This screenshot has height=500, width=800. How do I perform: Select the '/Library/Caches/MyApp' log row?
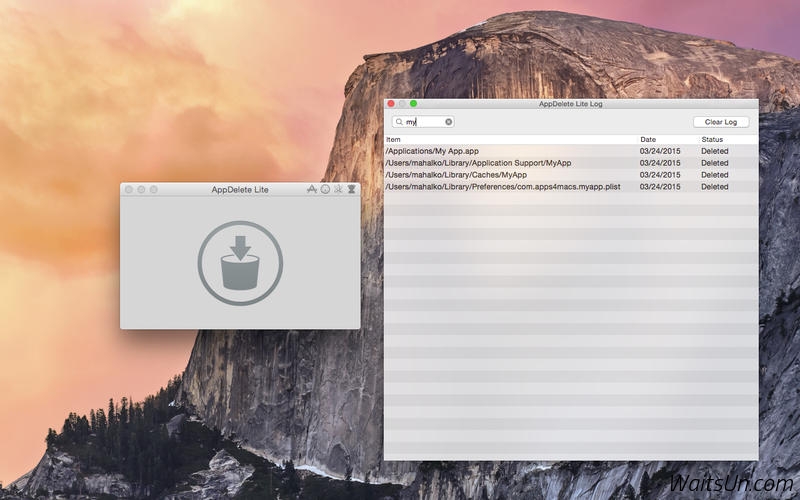pos(571,174)
